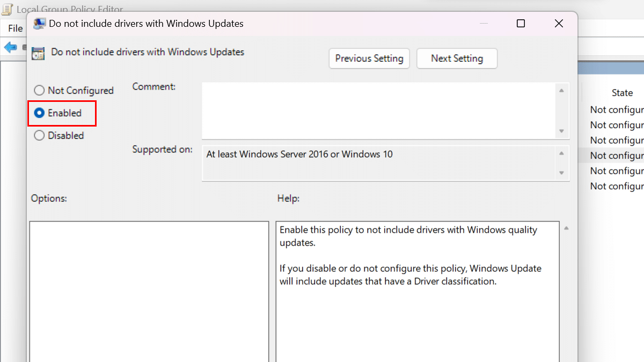Go to Previous Setting

369,58
